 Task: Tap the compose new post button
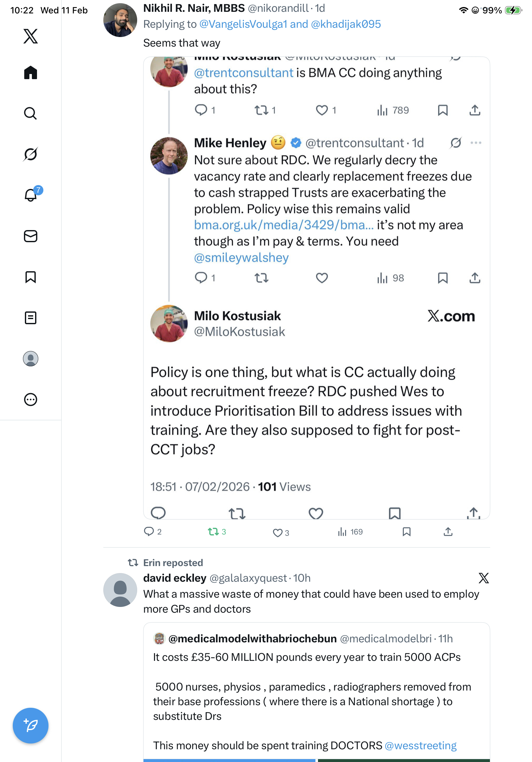click(x=31, y=725)
